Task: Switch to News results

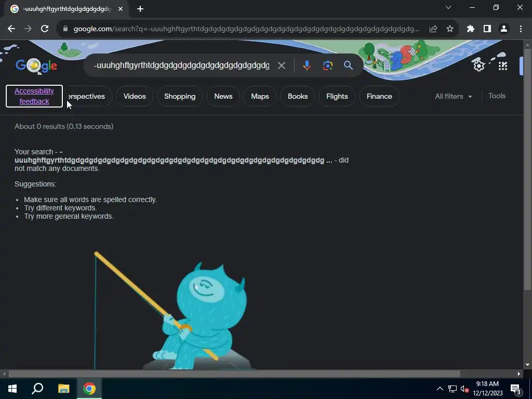Action: pyautogui.click(x=223, y=96)
